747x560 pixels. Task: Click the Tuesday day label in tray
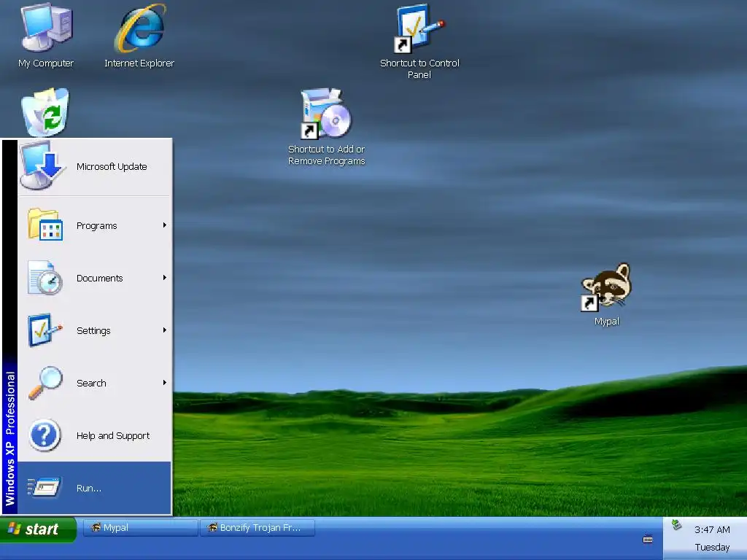[x=712, y=547]
